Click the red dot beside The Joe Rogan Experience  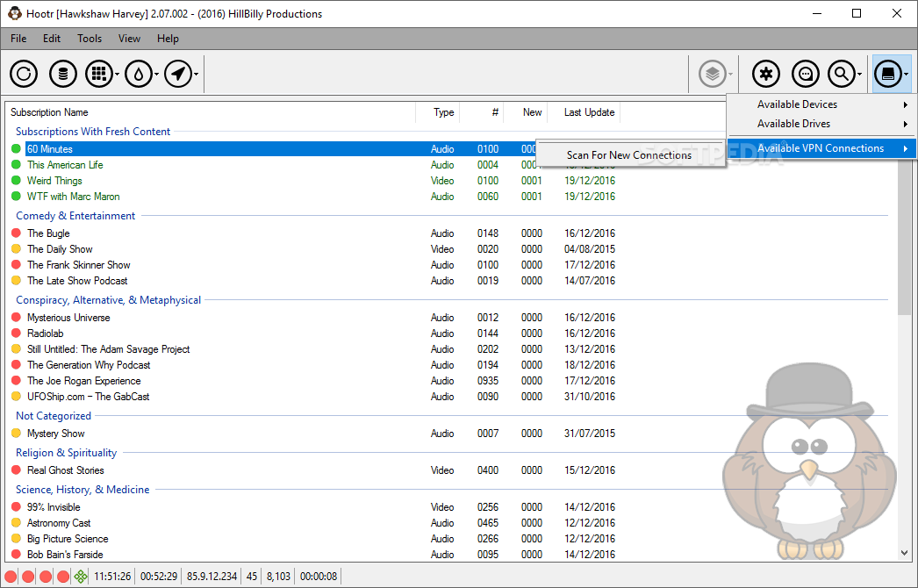click(x=17, y=381)
